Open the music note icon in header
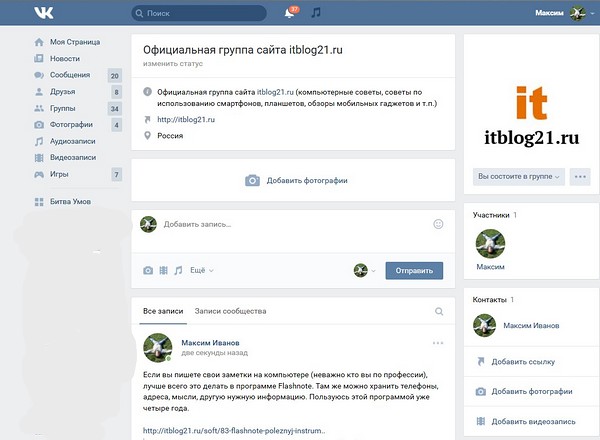 coord(316,13)
